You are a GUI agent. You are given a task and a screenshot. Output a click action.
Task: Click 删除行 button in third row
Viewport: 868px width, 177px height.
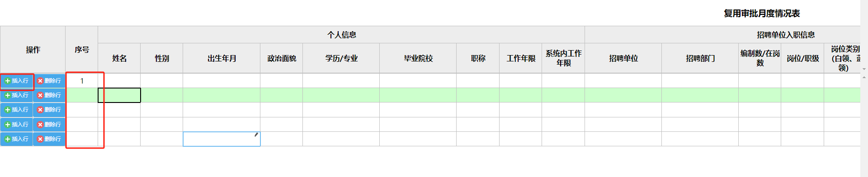49,110
